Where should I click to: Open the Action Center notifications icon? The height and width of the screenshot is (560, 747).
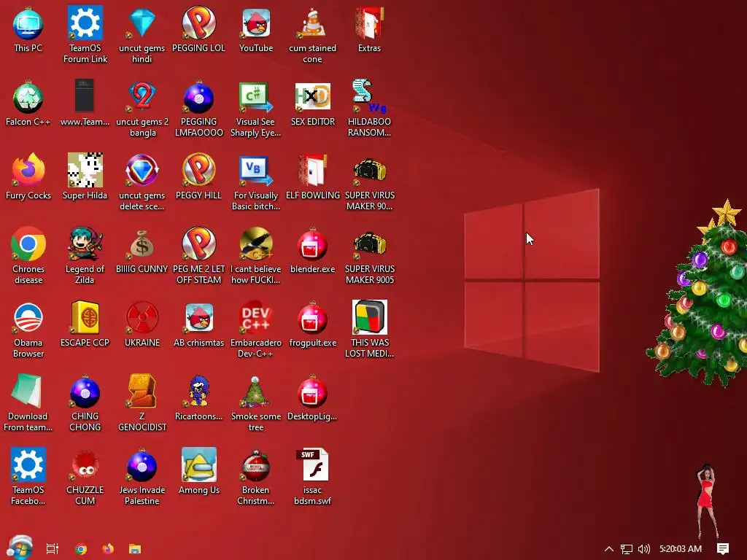pos(723,549)
